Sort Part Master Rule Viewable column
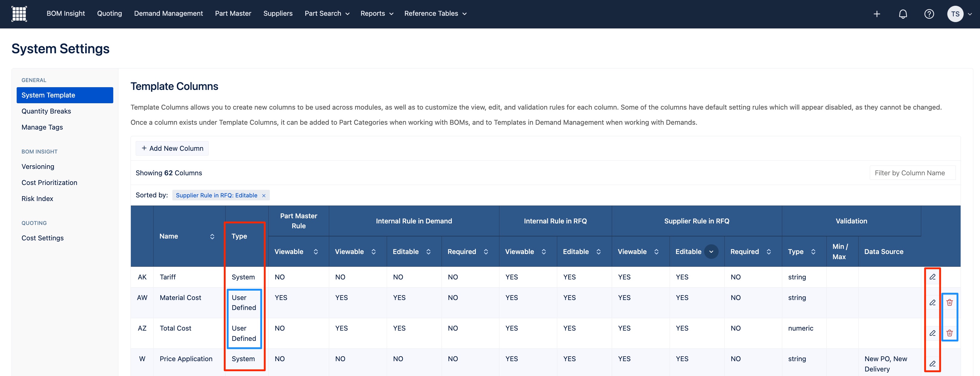This screenshot has width=980, height=376. [x=316, y=252]
